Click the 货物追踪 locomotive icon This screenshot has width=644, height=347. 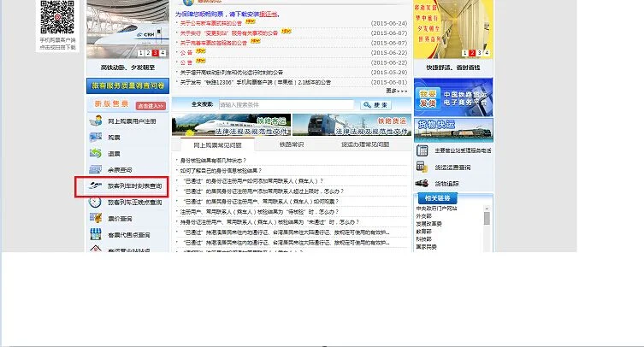422,183
